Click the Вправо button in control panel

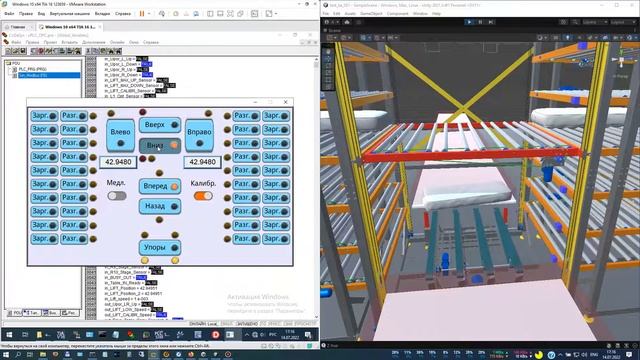[x=199, y=136]
